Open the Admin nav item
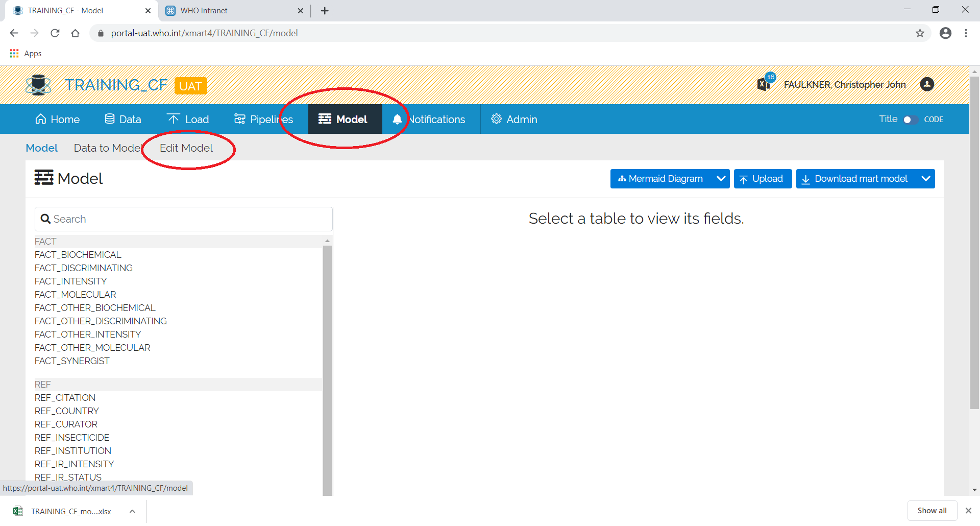 (514, 119)
